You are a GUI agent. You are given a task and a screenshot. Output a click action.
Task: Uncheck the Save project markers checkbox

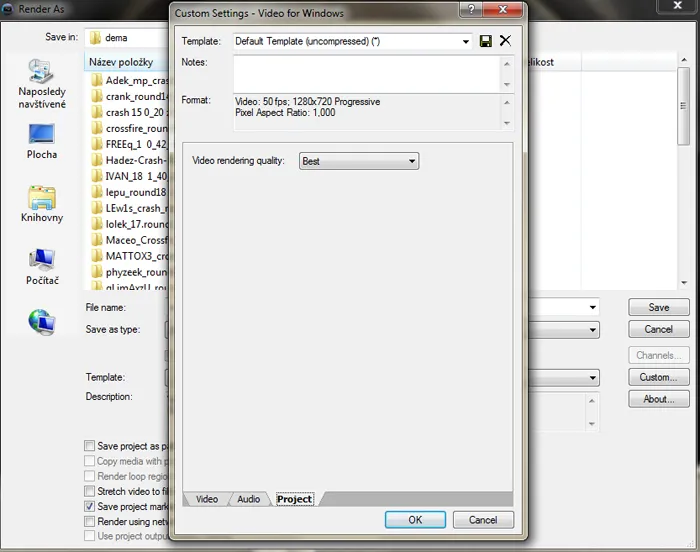[x=91, y=507]
